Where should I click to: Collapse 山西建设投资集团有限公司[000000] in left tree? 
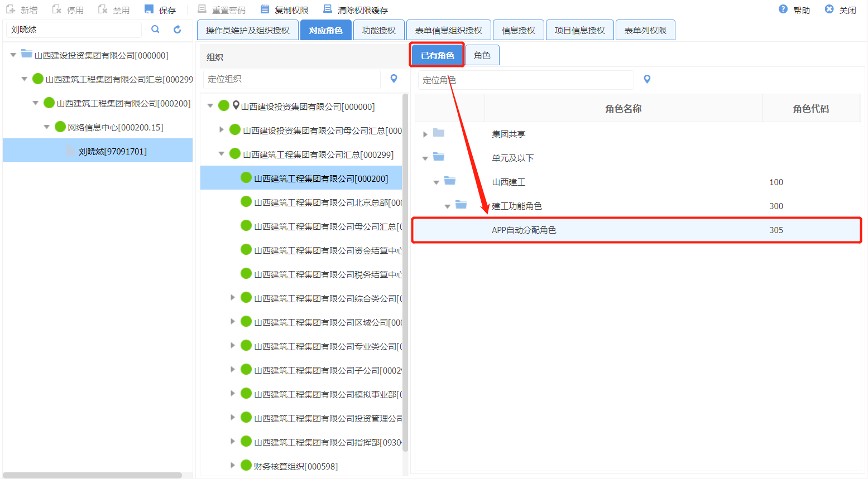click(x=13, y=55)
